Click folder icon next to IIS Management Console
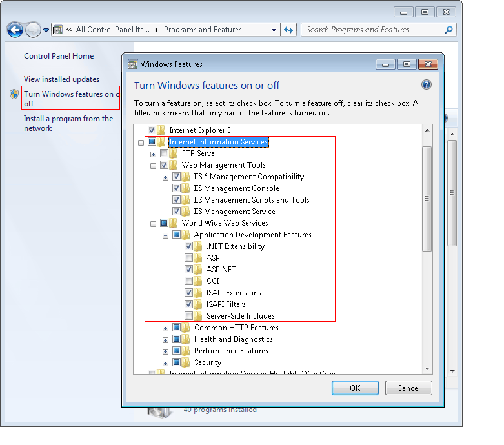Viewport: 504px width, 445px height. pyautogui.click(x=185, y=188)
